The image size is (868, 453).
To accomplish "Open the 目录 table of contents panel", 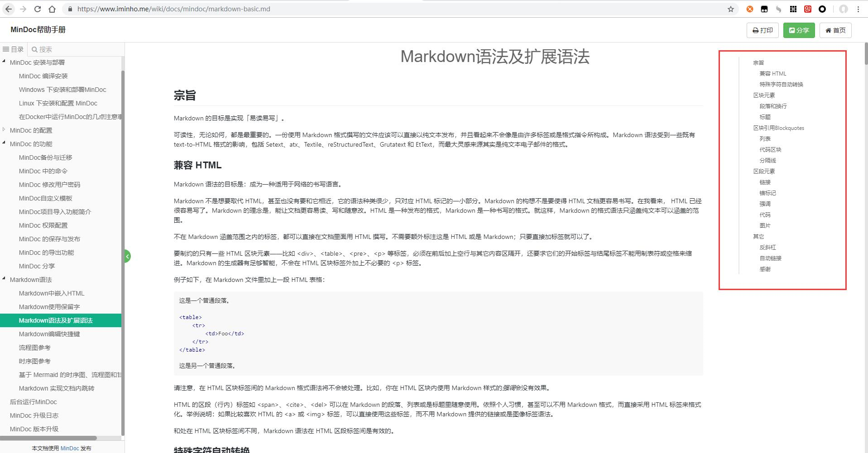I will [13, 49].
